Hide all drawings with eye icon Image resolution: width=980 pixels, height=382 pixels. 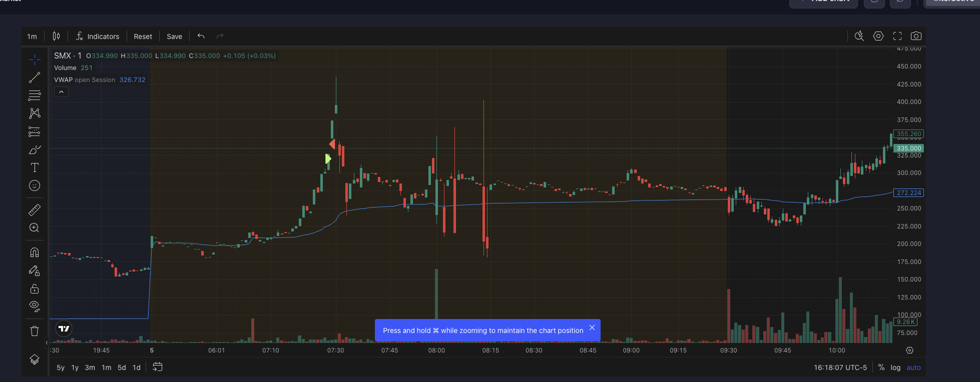tap(35, 306)
